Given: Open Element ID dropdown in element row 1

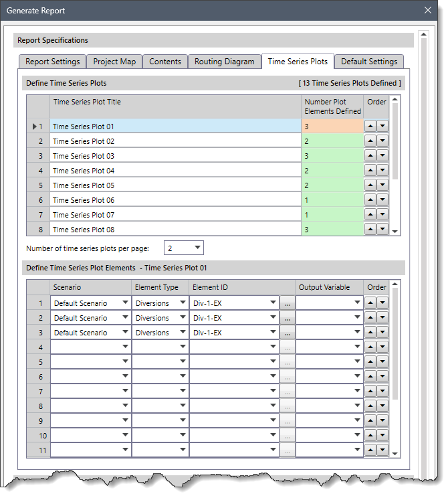Looking at the screenshot, I should point(273,303).
